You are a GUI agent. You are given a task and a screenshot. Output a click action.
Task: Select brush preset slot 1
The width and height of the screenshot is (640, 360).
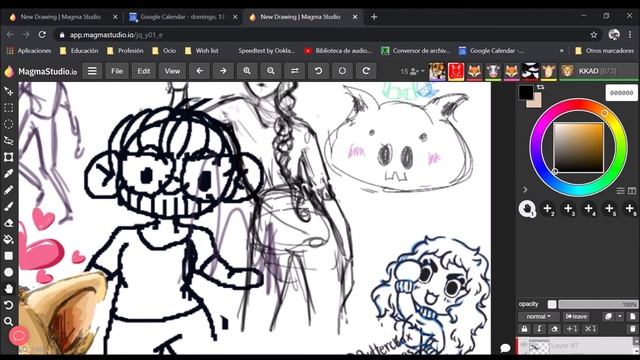point(527,209)
